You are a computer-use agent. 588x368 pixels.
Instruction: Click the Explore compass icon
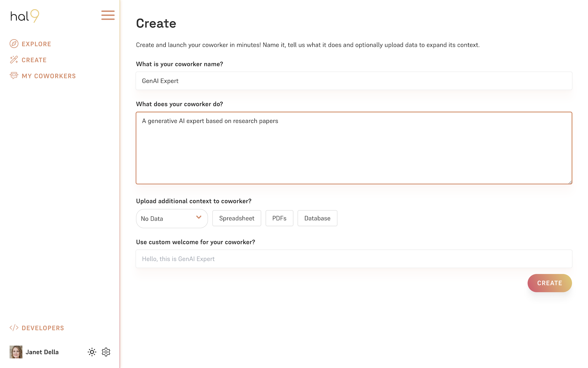(x=14, y=44)
